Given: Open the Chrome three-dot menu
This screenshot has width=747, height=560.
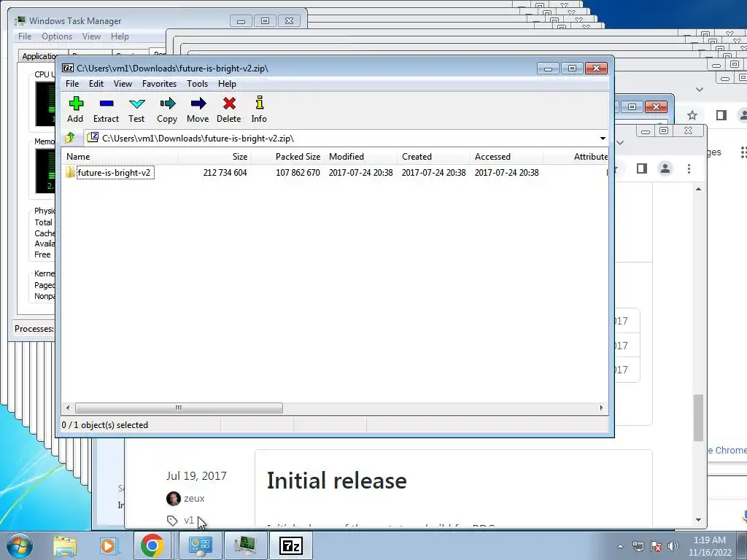Looking at the screenshot, I should (689, 168).
